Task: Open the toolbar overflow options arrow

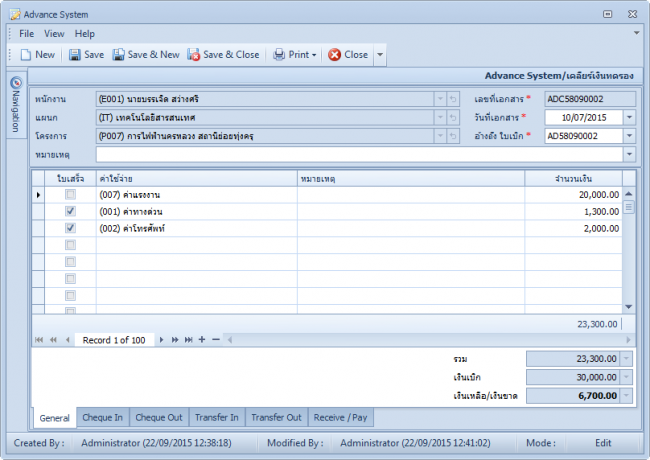Action: (380, 55)
